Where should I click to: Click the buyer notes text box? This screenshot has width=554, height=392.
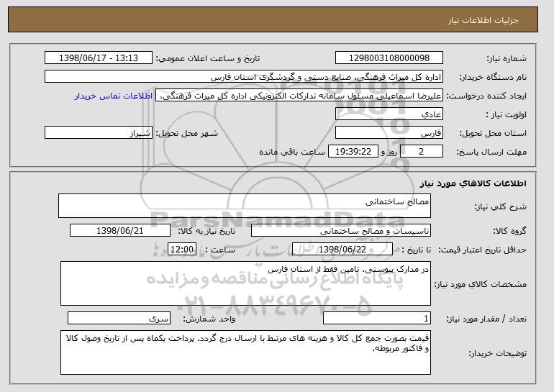point(245,352)
